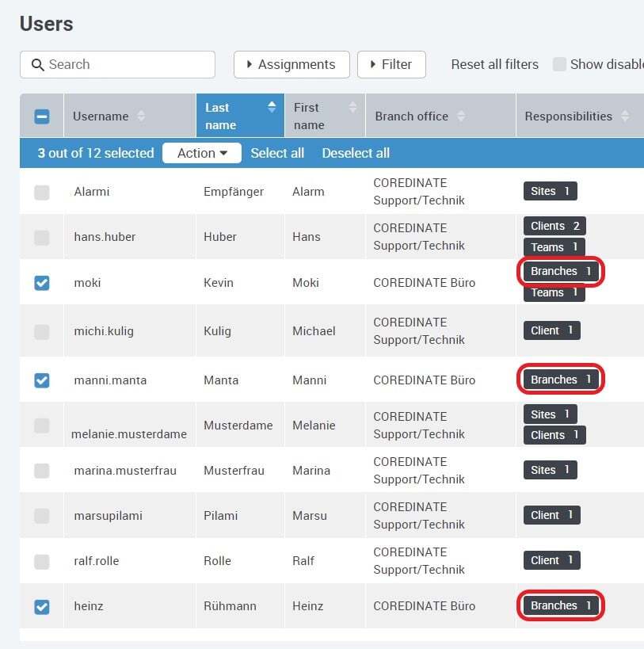Click Select all in the selection bar

point(277,153)
